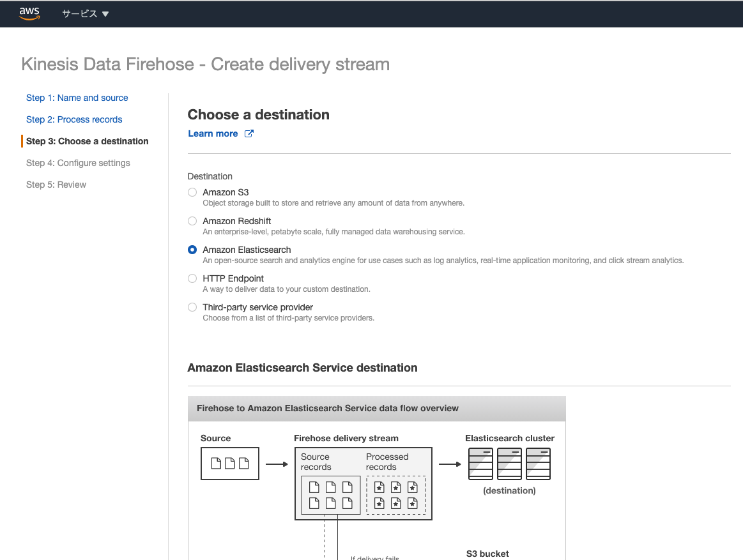
Task: Click the Destination field label
Action: (x=210, y=176)
